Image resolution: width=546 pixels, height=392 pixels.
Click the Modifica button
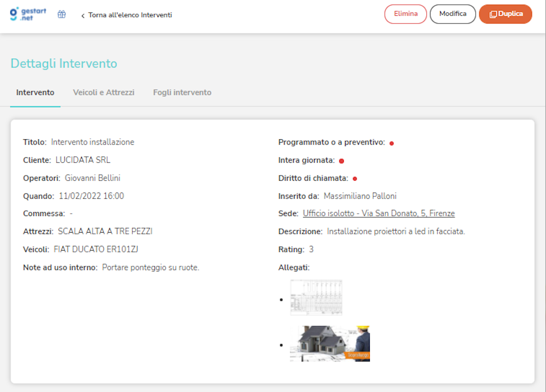pos(453,14)
